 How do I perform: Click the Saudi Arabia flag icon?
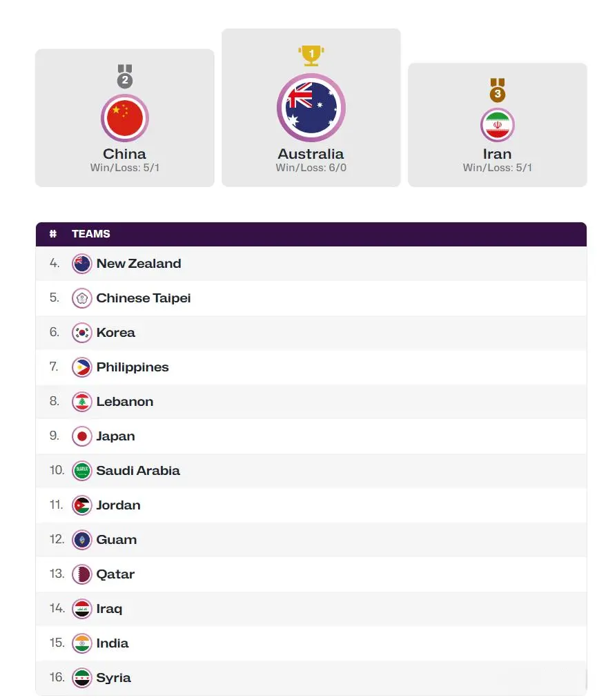[x=81, y=471]
